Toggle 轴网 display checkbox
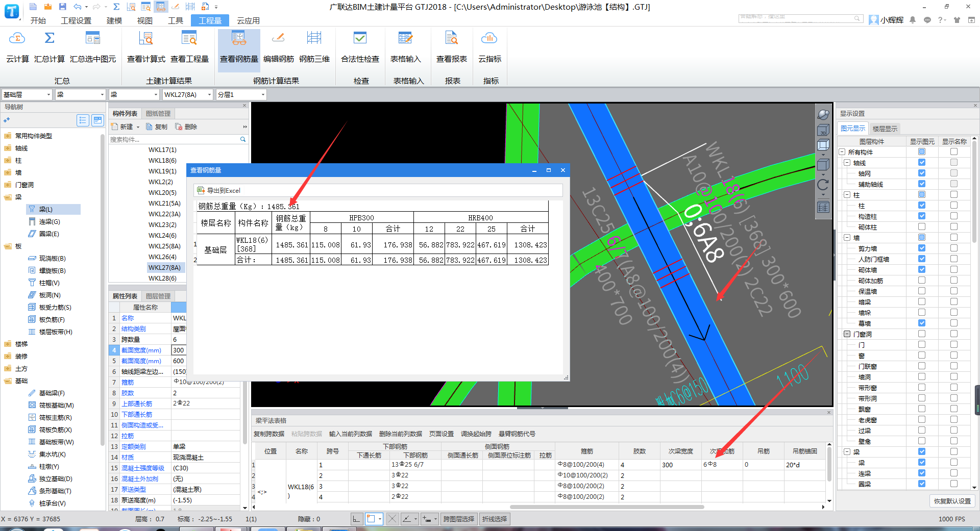Viewport: 980px width, 531px height. (922, 173)
